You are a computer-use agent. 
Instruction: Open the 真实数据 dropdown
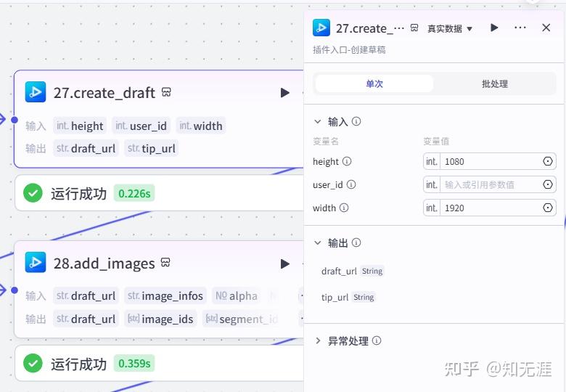tap(450, 28)
